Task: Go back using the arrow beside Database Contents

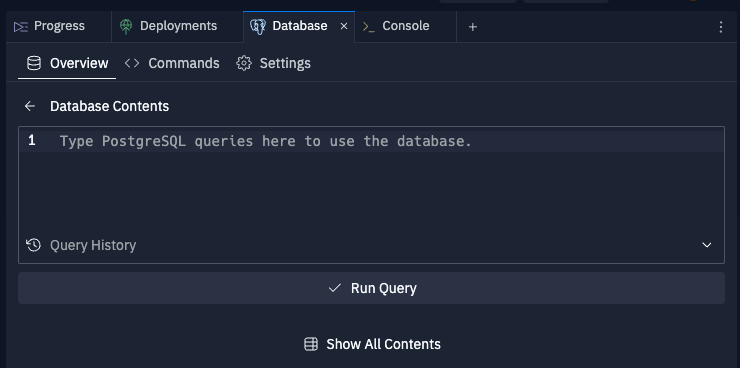Action: pos(30,106)
